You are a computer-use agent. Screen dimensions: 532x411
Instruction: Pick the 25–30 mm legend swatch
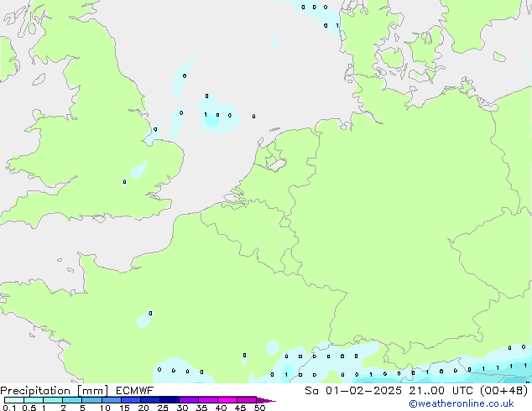tap(170, 400)
